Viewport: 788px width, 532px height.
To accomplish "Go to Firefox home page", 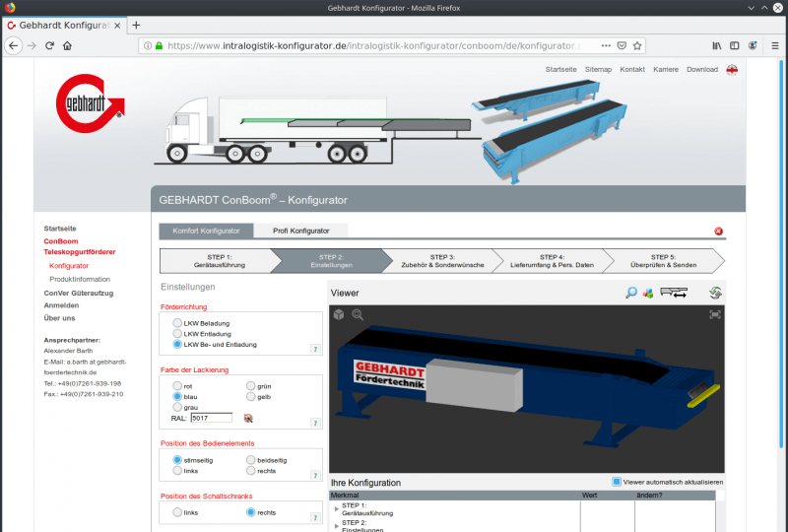I will pos(67,45).
